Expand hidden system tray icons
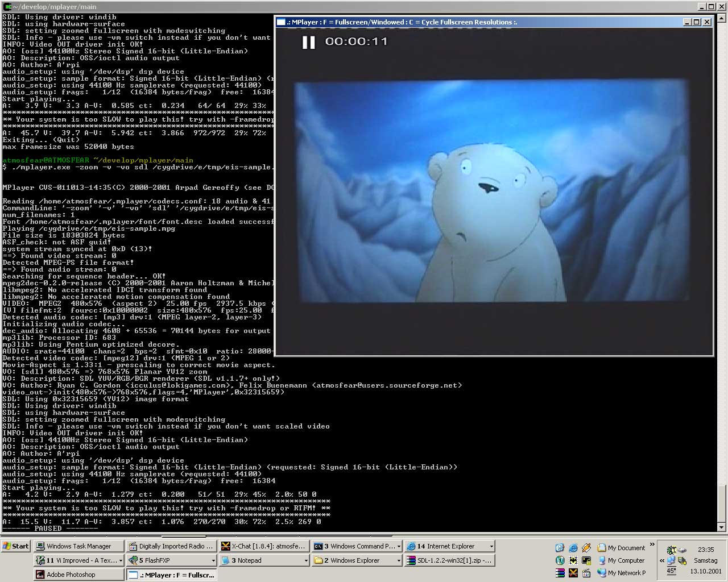Viewport: 728px width, 582px height. (662, 560)
